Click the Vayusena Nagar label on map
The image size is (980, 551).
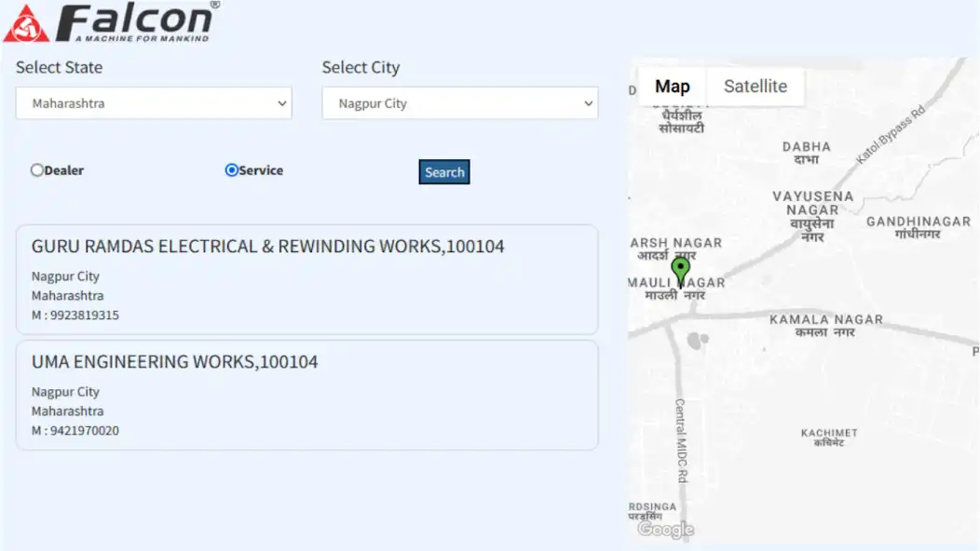click(812, 209)
